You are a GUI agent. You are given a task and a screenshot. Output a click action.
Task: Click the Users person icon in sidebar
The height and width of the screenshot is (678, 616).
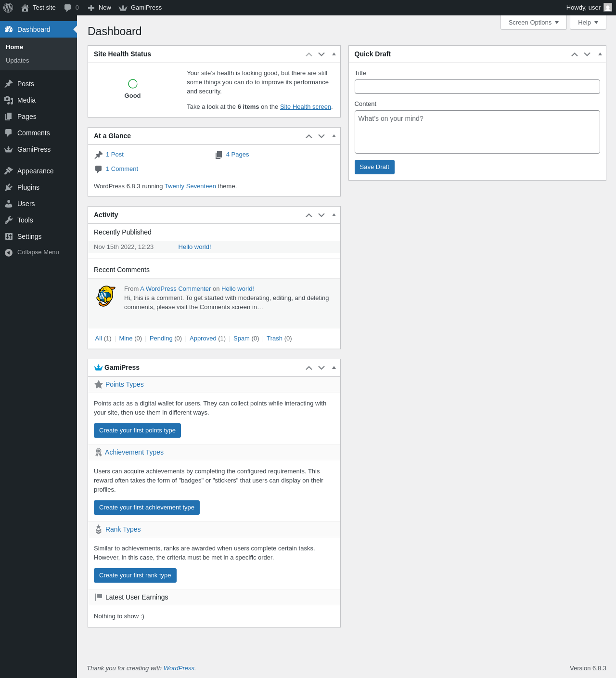point(9,204)
